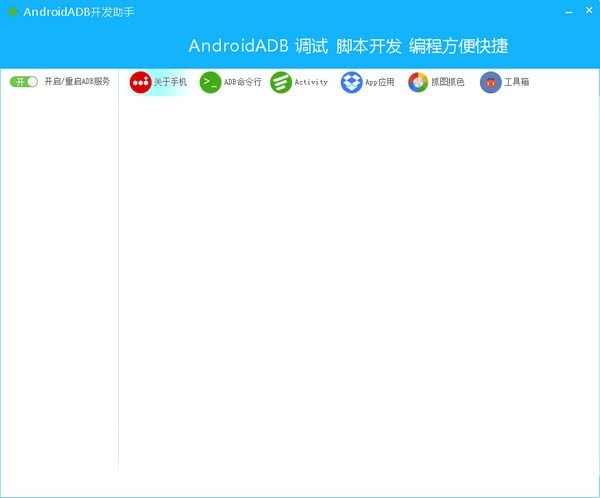Open the 工具箱 toolbox icon
This screenshot has width=600, height=498.
click(x=491, y=82)
